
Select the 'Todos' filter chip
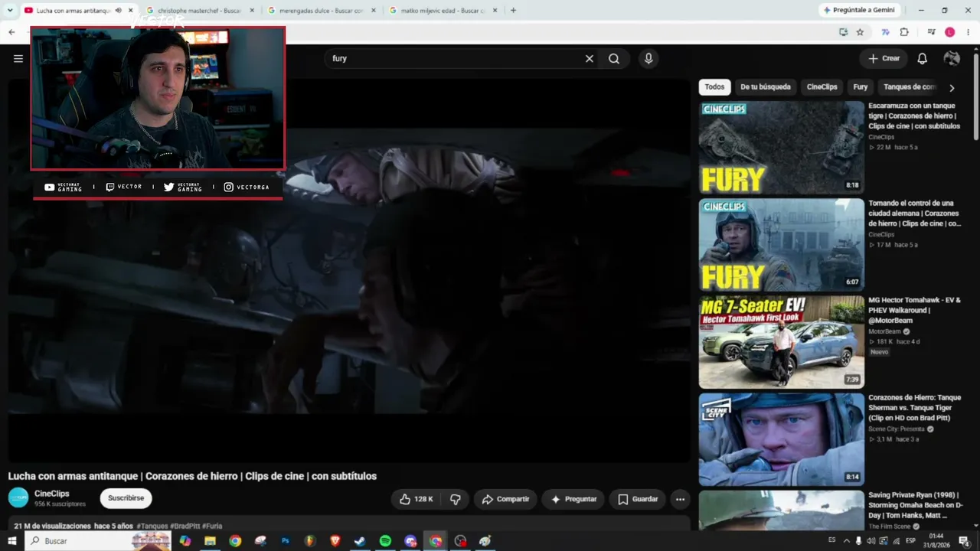point(714,87)
